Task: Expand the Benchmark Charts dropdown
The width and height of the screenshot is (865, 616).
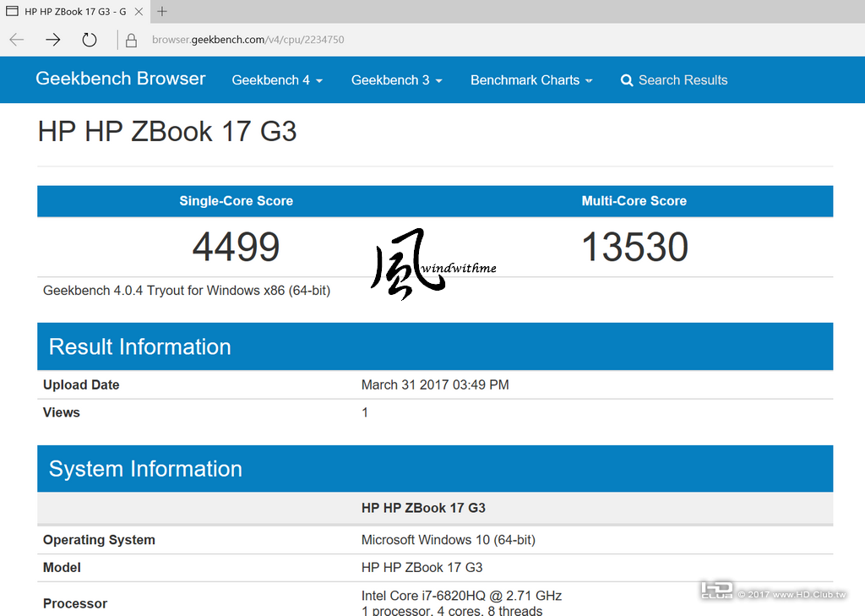Action: (531, 80)
